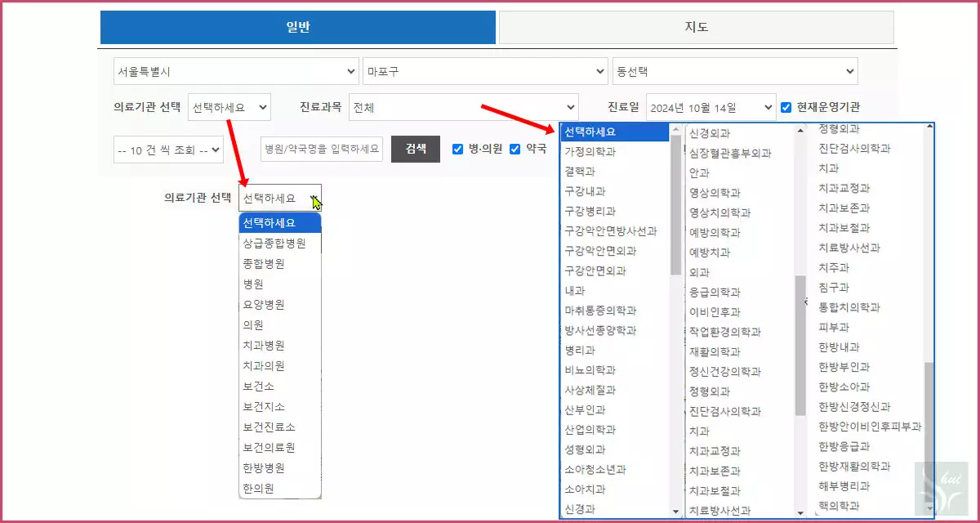Disable the 병·의원 checkbox
Viewport: 980px width, 523px height.
coord(458,149)
